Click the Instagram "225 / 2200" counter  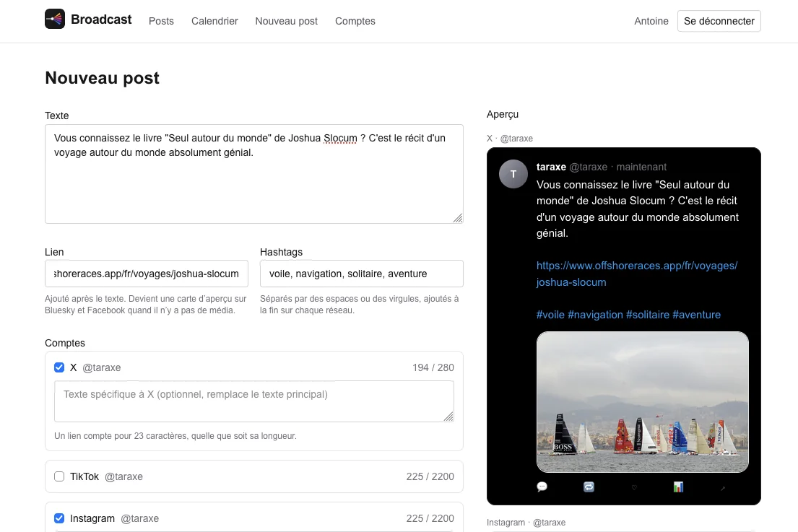pos(430,518)
